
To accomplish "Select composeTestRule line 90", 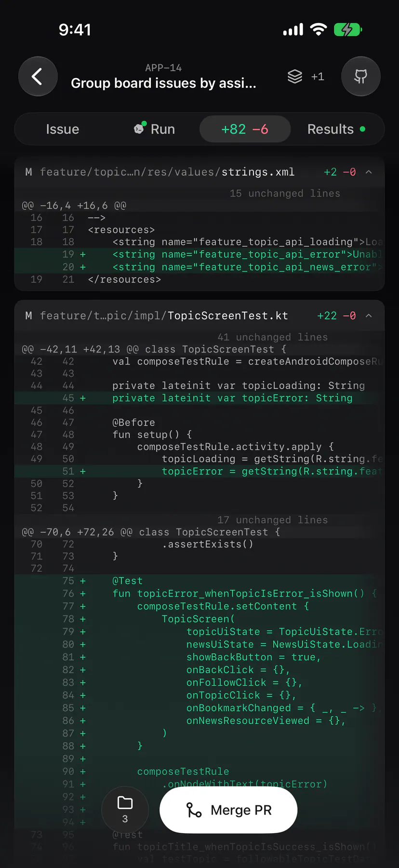I will 199,772.
